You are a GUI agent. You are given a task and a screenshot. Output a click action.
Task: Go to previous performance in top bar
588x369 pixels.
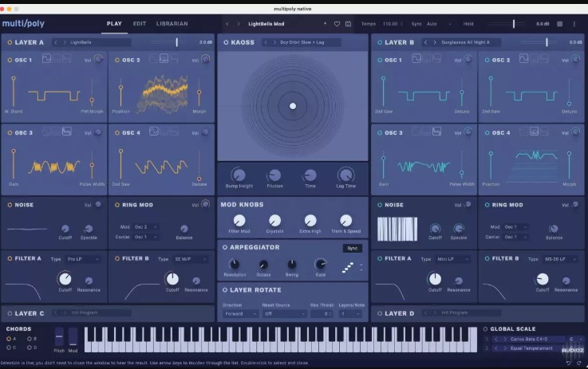[227, 24]
